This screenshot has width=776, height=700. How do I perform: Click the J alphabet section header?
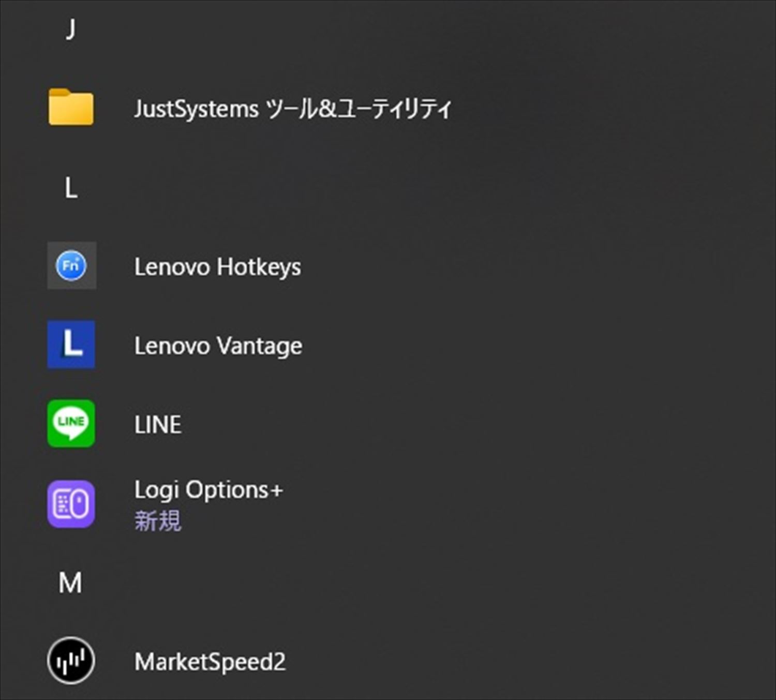coord(71,29)
